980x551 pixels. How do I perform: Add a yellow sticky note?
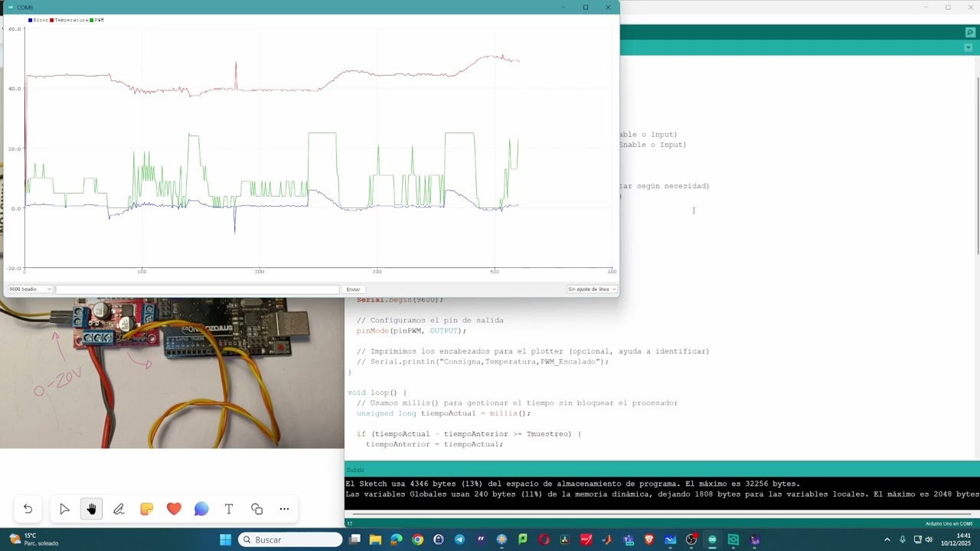click(146, 509)
